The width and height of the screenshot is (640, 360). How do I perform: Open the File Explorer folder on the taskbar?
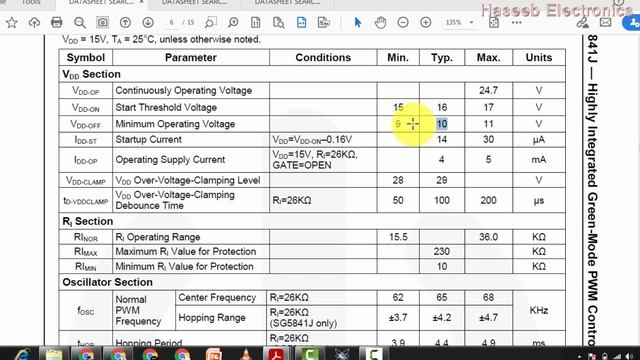pos(53,354)
